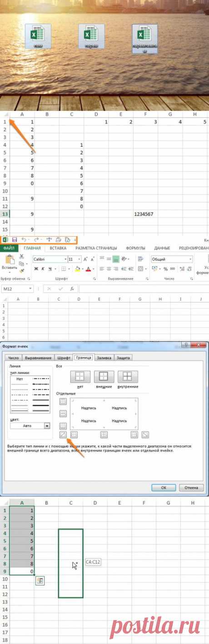209x644 pixels.
Task: Remove borders with the нет preset
Action: click(80, 376)
